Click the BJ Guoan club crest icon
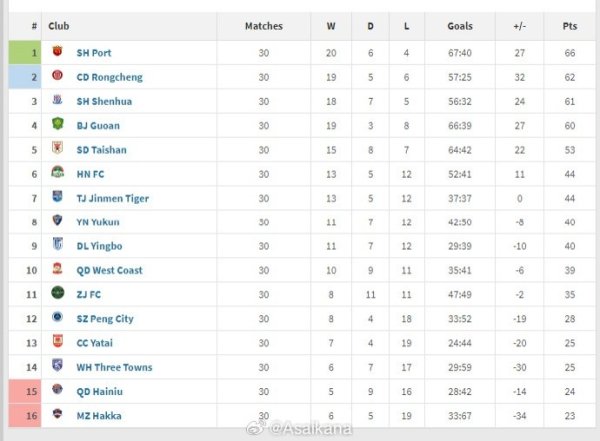The height and width of the screenshot is (441, 600). tap(57, 125)
